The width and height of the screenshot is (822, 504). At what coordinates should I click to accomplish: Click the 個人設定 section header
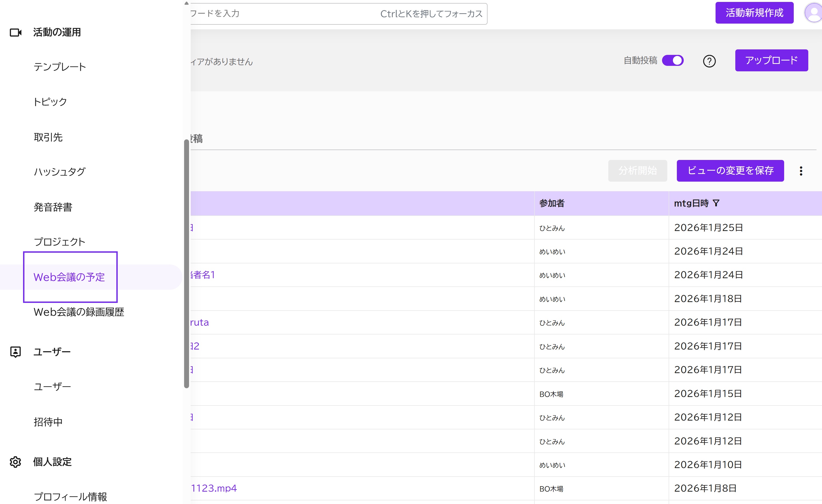52,462
